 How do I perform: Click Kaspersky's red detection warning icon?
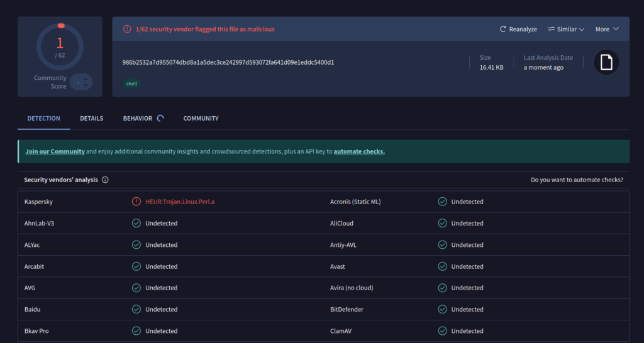[x=136, y=202]
